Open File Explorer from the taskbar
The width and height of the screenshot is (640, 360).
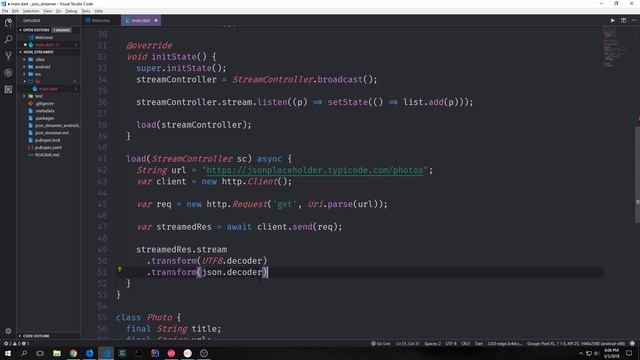point(57,353)
